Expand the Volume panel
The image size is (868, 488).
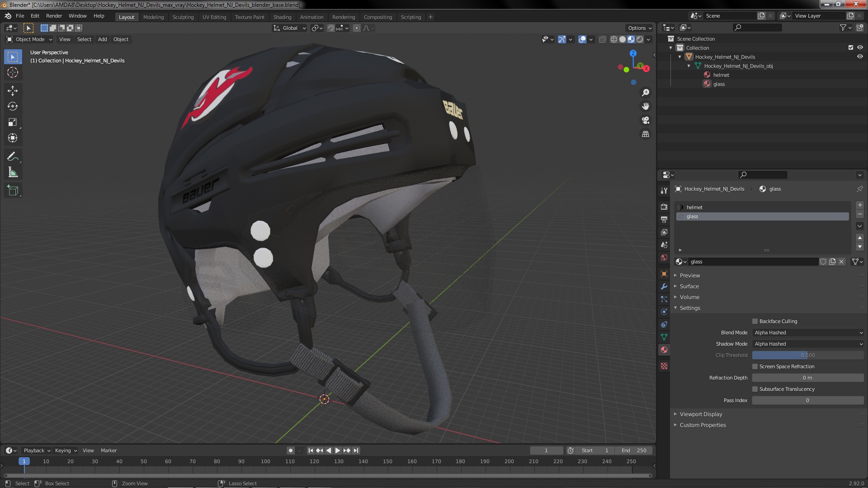(x=689, y=297)
